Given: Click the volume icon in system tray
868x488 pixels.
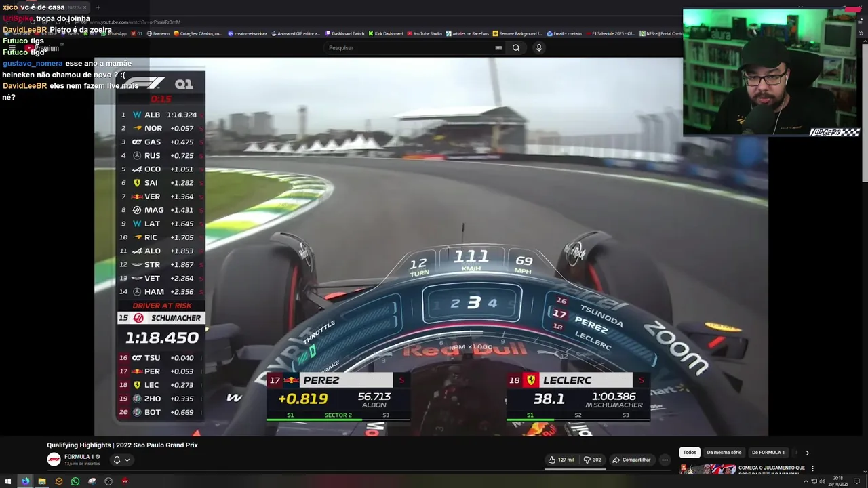Looking at the screenshot, I should 822,481.
